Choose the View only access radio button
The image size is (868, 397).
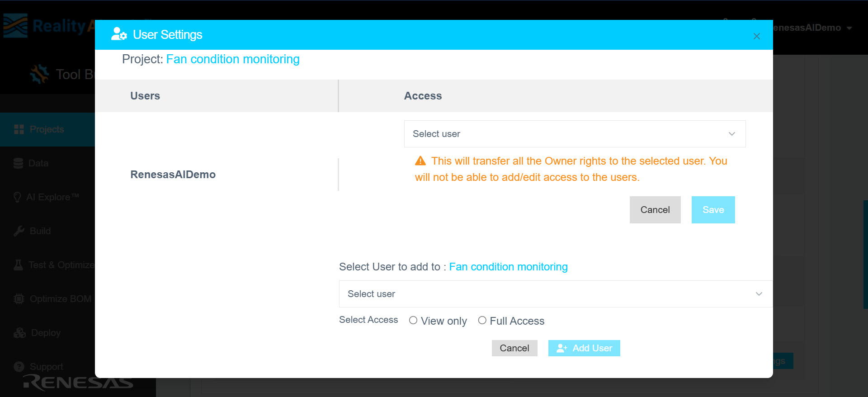[x=413, y=320]
